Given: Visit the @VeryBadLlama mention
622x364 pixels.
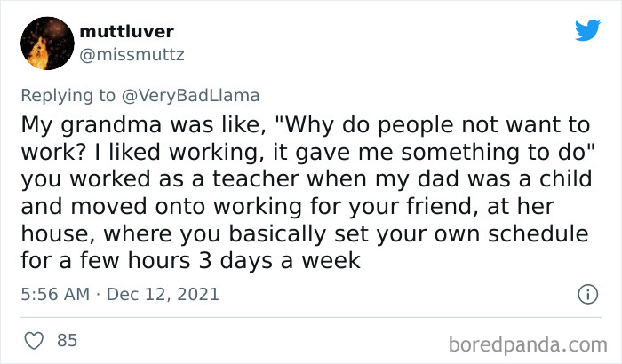Looking at the screenshot, I should (x=190, y=96).
